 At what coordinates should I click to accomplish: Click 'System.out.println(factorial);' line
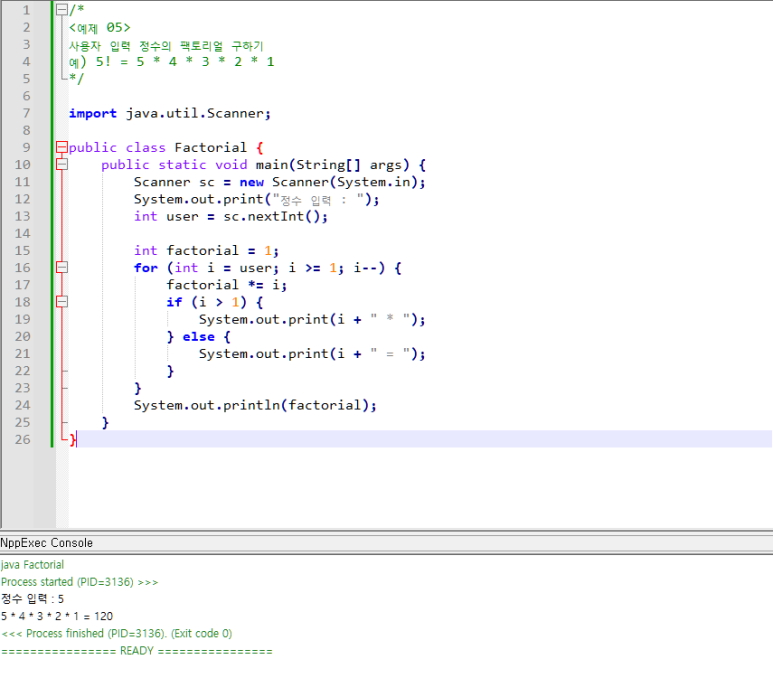[x=255, y=405]
